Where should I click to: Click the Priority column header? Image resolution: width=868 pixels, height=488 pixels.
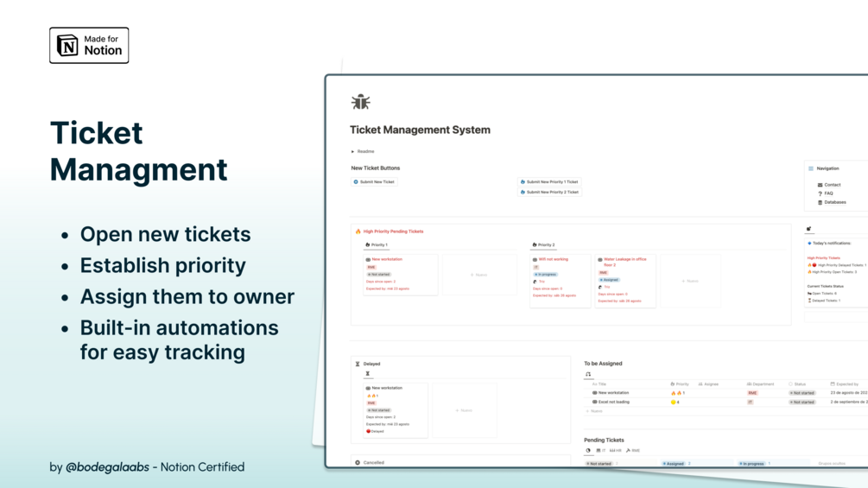click(680, 384)
